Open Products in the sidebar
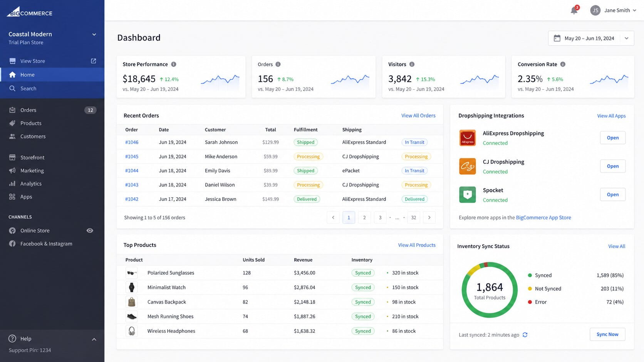Image resolution: width=644 pixels, height=362 pixels. 52,123
